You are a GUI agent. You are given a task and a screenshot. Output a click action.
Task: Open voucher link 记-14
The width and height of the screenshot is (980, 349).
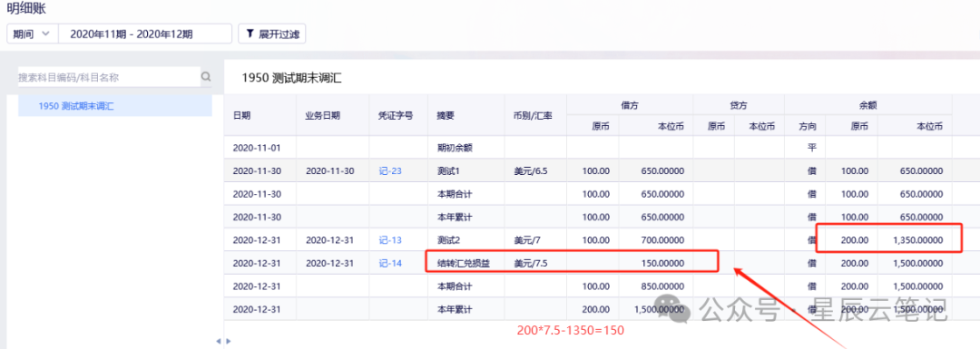point(390,263)
